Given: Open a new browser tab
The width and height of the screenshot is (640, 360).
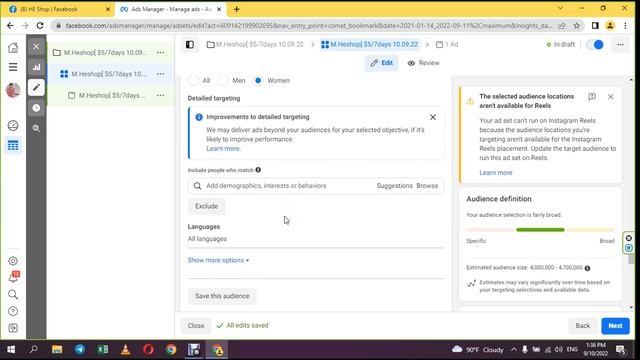Looking at the screenshot, I should coord(237,9).
